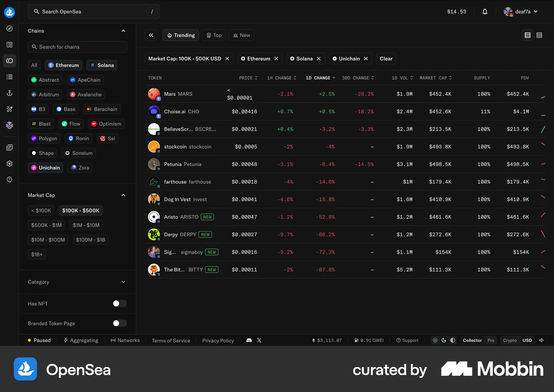Viewport: 554px width, 392px height.
Task: Collapse the Chains section
Action: [123, 31]
